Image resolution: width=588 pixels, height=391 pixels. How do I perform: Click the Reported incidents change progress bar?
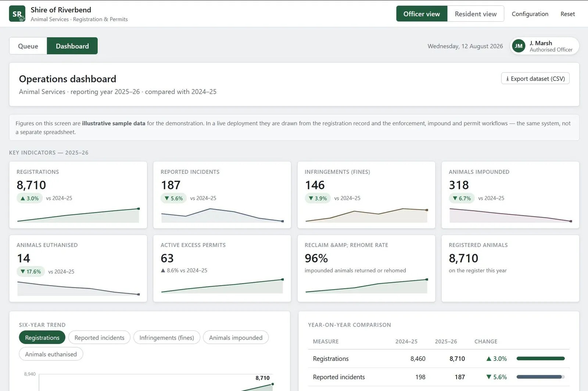tap(541, 377)
